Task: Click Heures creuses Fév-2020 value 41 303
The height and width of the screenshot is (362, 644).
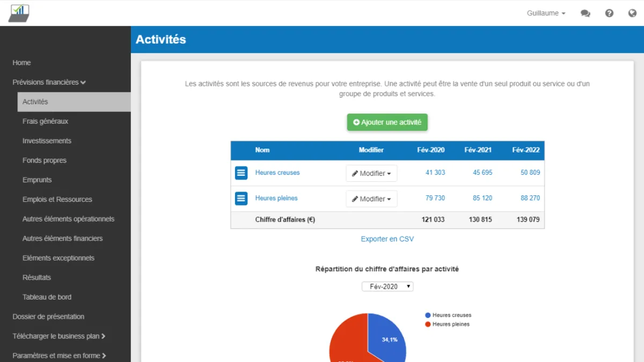Action: pyautogui.click(x=435, y=173)
